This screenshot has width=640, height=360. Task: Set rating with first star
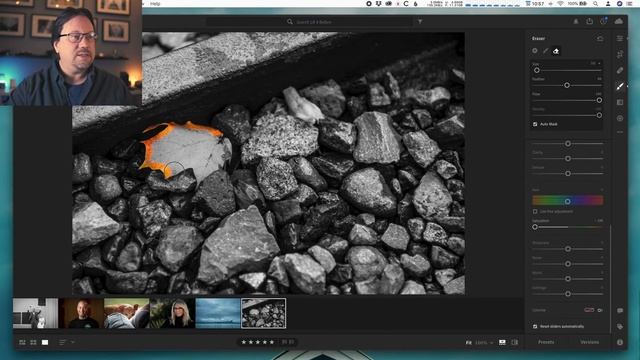pyautogui.click(x=244, y=342)
